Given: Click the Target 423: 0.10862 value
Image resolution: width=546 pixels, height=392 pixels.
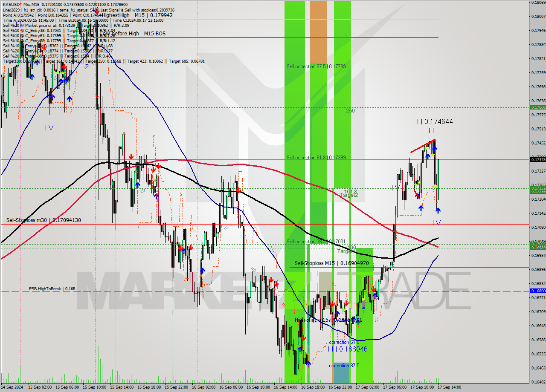Looking at the screenshot, I should point(145,61).
